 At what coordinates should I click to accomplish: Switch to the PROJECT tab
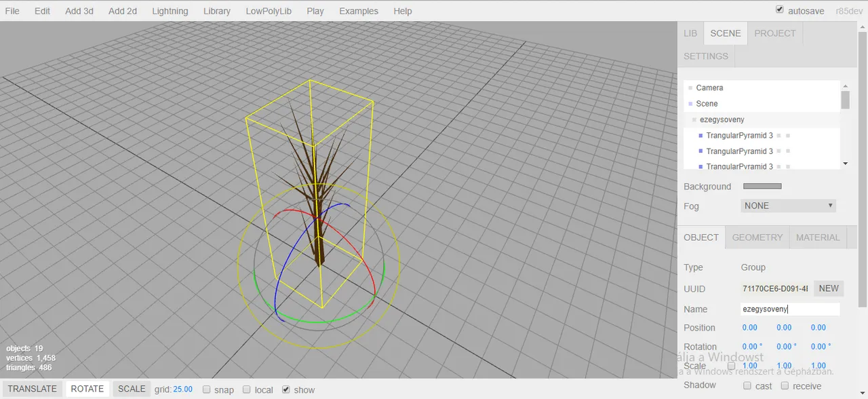click(775, 33)
